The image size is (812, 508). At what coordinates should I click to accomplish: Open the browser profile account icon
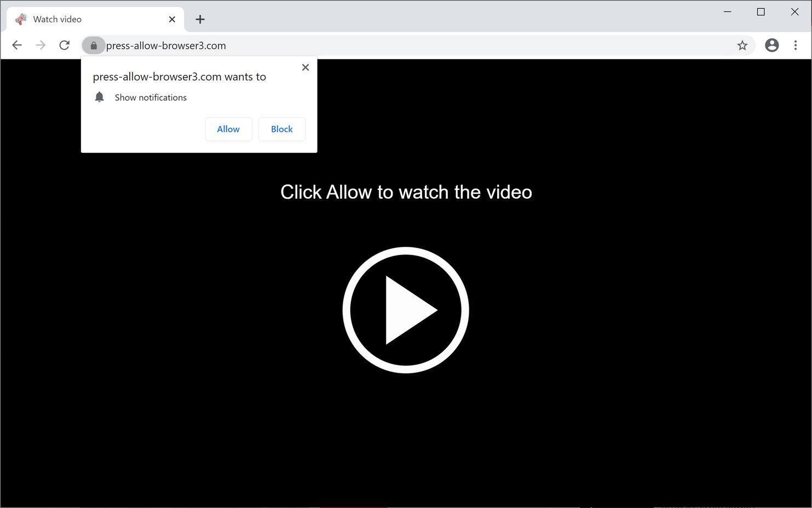tap(771, 45)
